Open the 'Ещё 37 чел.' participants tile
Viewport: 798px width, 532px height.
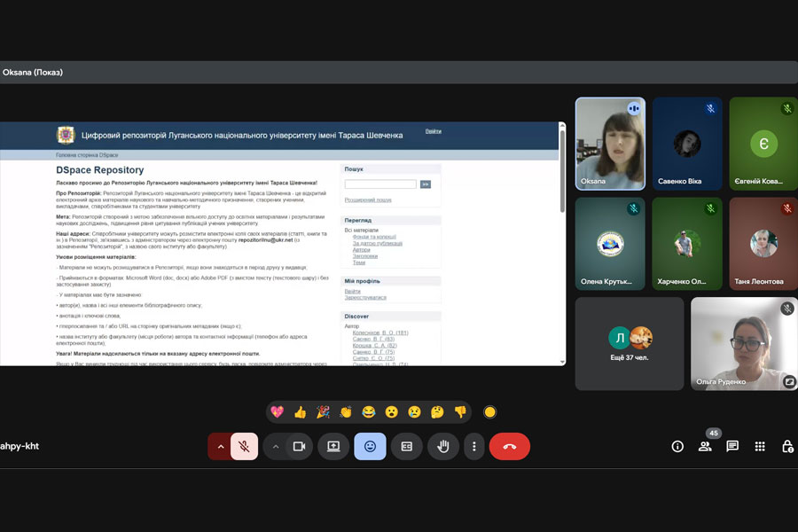pyautogui.click(x=630, y=344)
